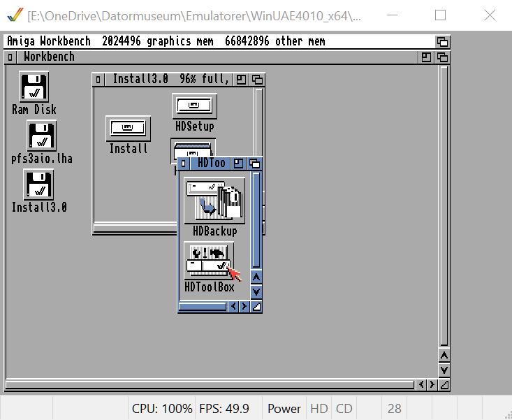Click HDTools window scroll up arrow
512x420 pixels.
256,277
